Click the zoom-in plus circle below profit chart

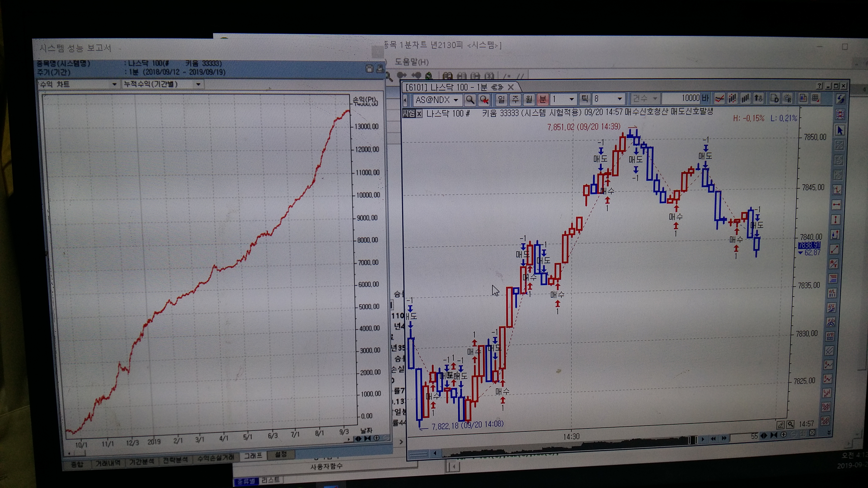(377, 438)
